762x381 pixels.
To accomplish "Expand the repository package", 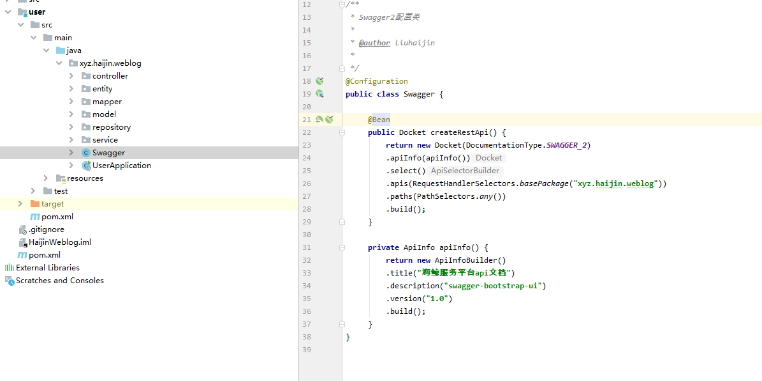I will click(x=71, y=127).
